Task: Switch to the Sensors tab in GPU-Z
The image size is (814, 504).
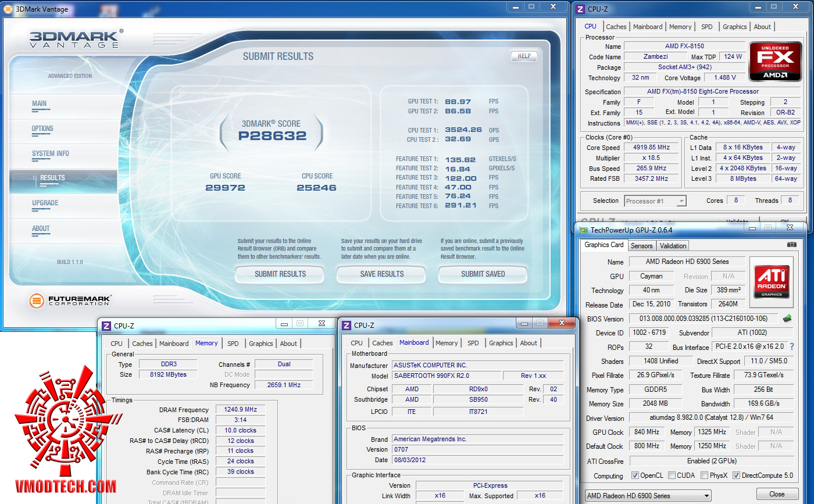Action: pyautogui.click(x=641, y=246)
